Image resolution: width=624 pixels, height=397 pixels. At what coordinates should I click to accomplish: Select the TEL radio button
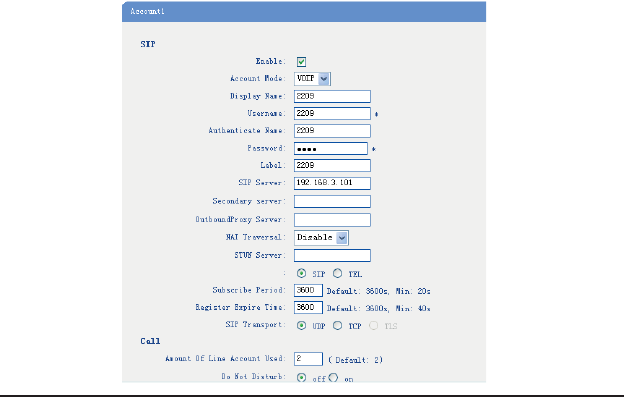(337, 273)
